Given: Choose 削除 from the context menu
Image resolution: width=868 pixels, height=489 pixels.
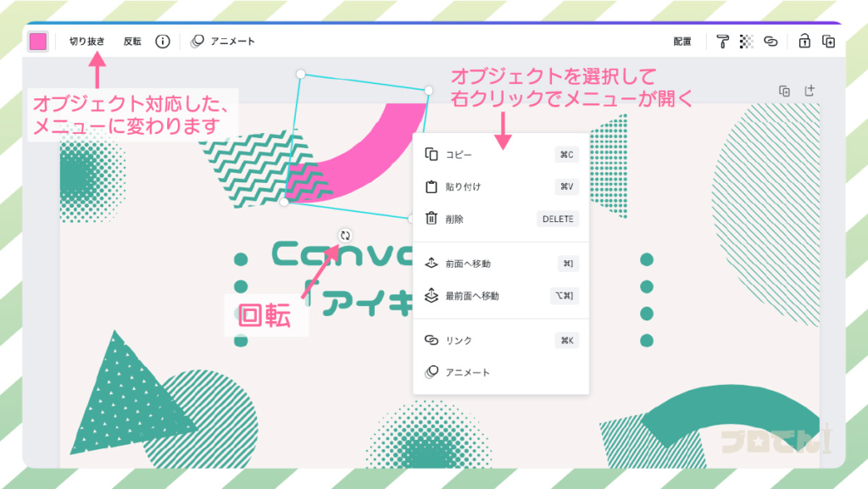Looking at the screenshot, I should point(501,219).
